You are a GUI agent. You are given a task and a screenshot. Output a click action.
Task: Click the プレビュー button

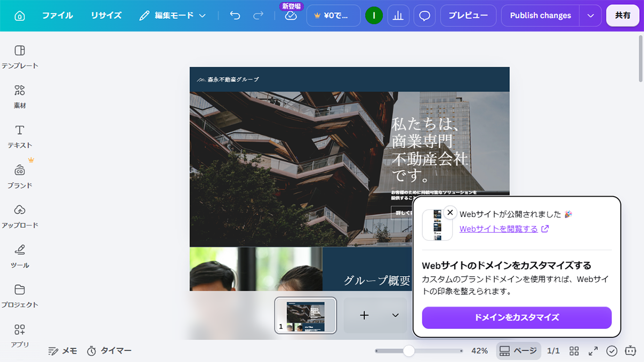[469, 16]
